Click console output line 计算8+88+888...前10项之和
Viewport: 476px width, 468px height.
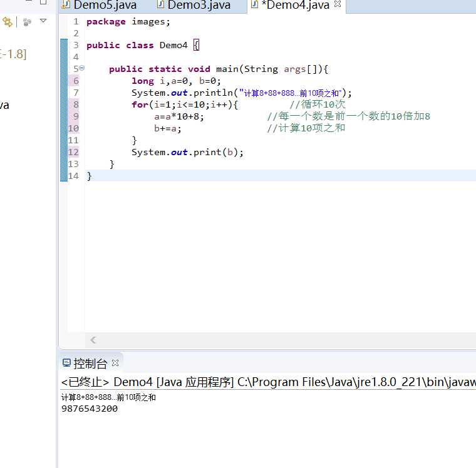[108, 397]
